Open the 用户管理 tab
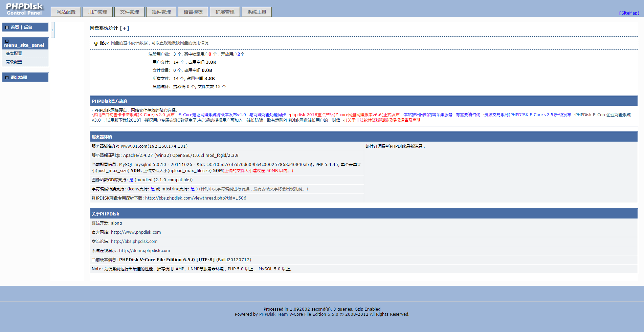644x332 pixels. pyautogui.click(x=98, y=12)
